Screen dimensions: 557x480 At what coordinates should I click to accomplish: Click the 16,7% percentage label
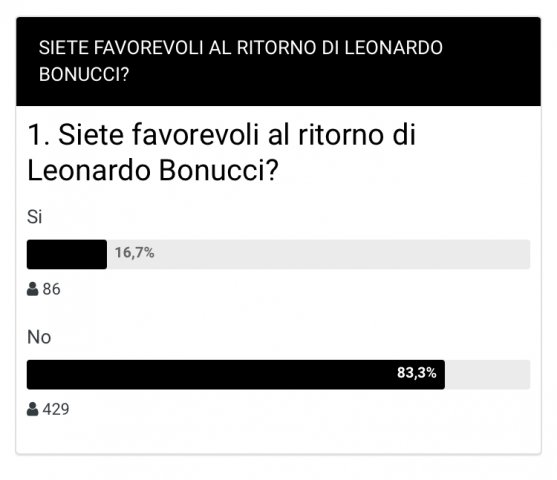134,253
